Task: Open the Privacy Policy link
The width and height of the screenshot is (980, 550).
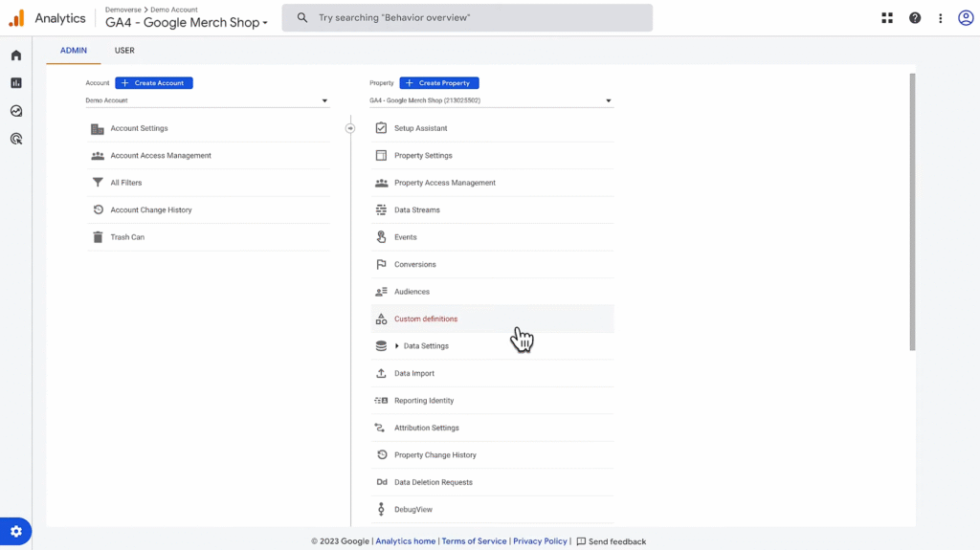Action: point(540,541)
